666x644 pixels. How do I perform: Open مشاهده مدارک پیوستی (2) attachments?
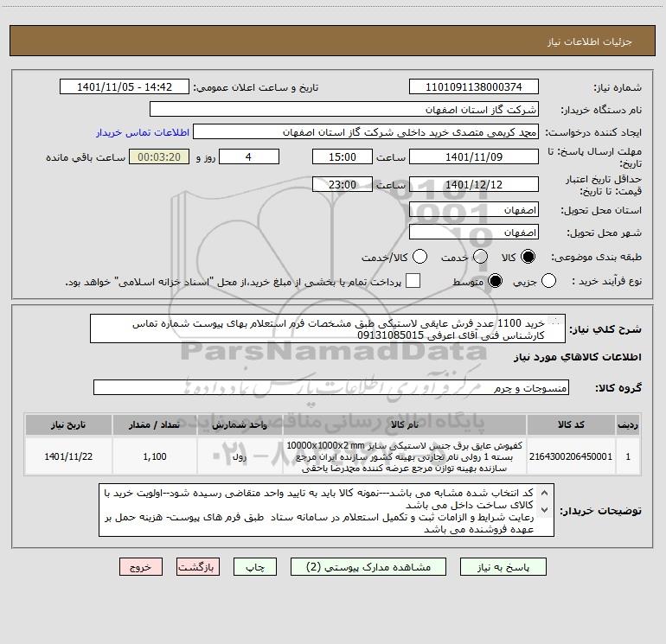tap(368, 567)
